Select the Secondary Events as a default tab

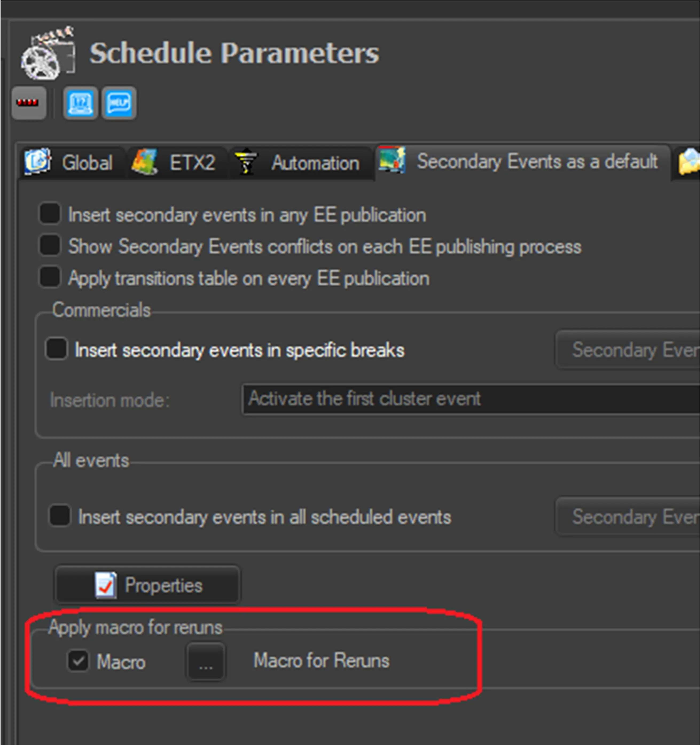click(536, 162)
